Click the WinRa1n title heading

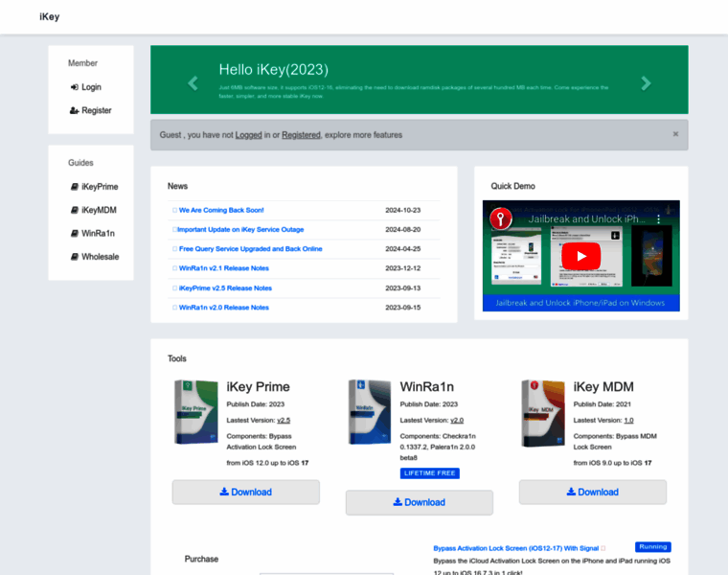click(x=427, y=387)
